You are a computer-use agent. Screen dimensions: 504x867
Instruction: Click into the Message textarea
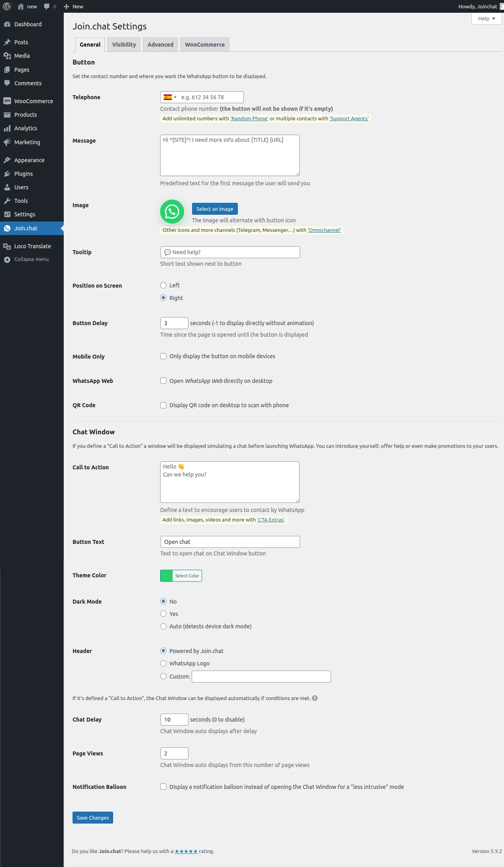[x=230, y=155]
